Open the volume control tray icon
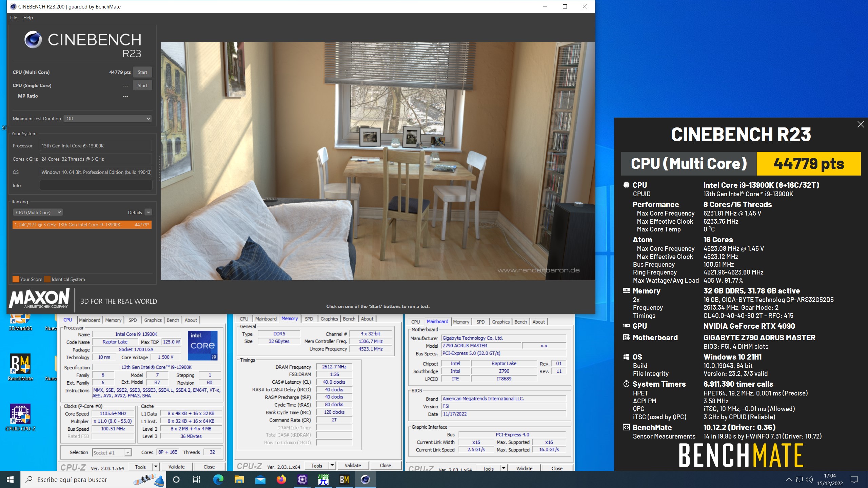The width and height of the screenshot is (868, 488). (x=809, y=480)
